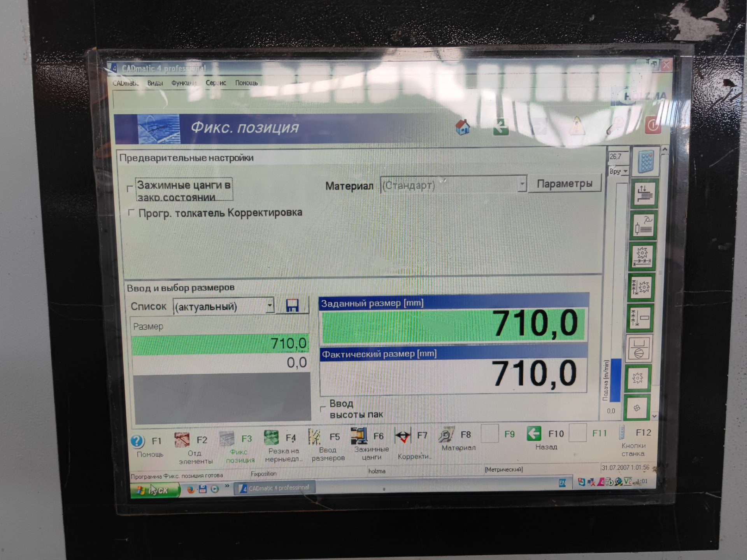Check the Ввод высоты пак checkbox

point(323,409)
